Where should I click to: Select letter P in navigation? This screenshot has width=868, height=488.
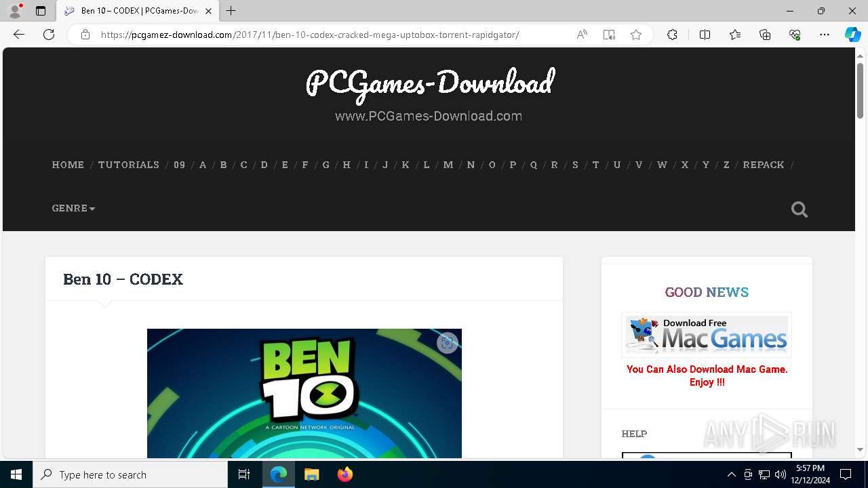pos(513,165)
